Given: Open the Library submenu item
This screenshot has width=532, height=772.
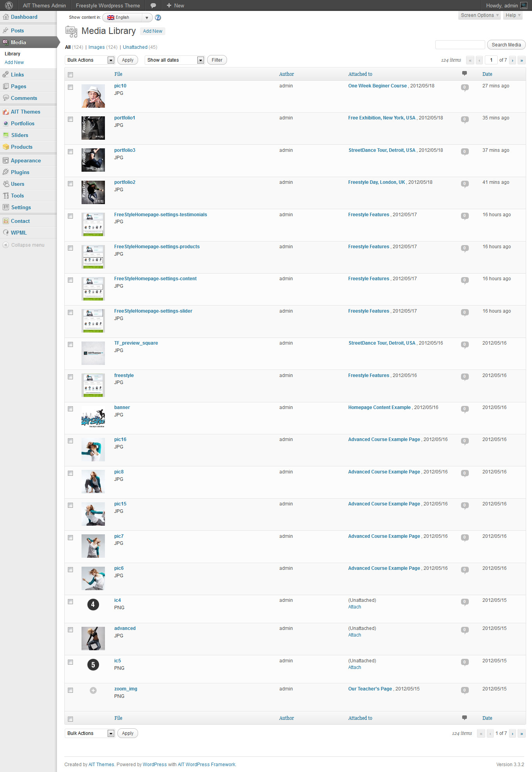Looking at the screenshot, I should click(12, 54).
